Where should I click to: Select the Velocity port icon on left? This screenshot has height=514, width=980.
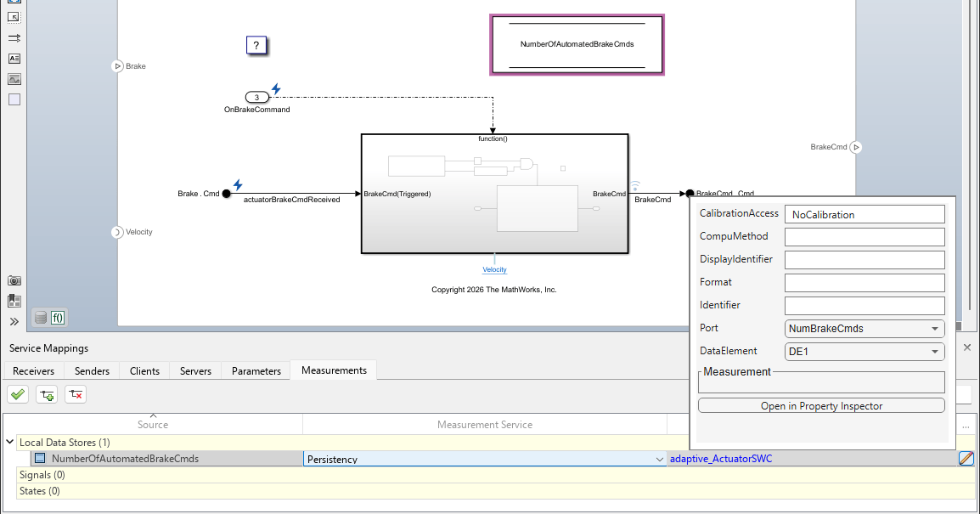[x=117, y=232]
